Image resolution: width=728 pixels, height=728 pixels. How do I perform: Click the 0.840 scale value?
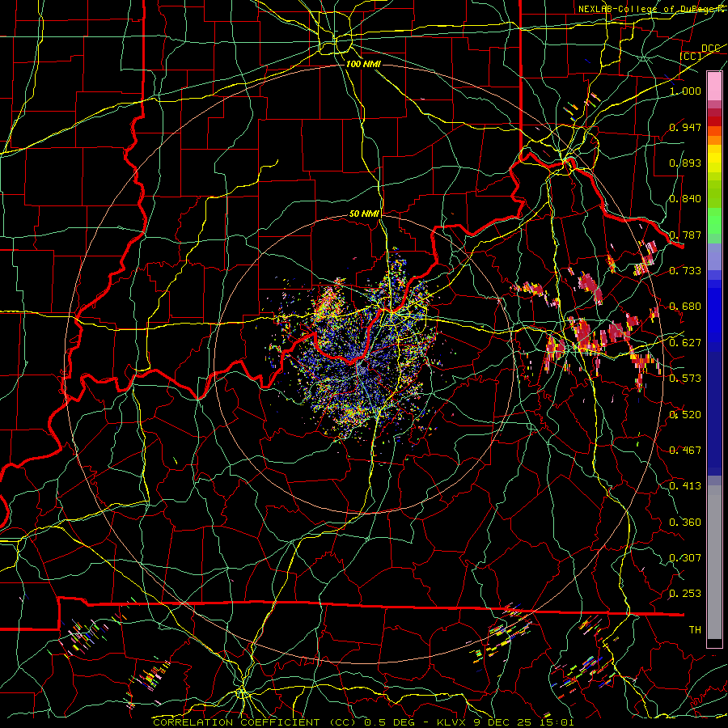point(685,199)
